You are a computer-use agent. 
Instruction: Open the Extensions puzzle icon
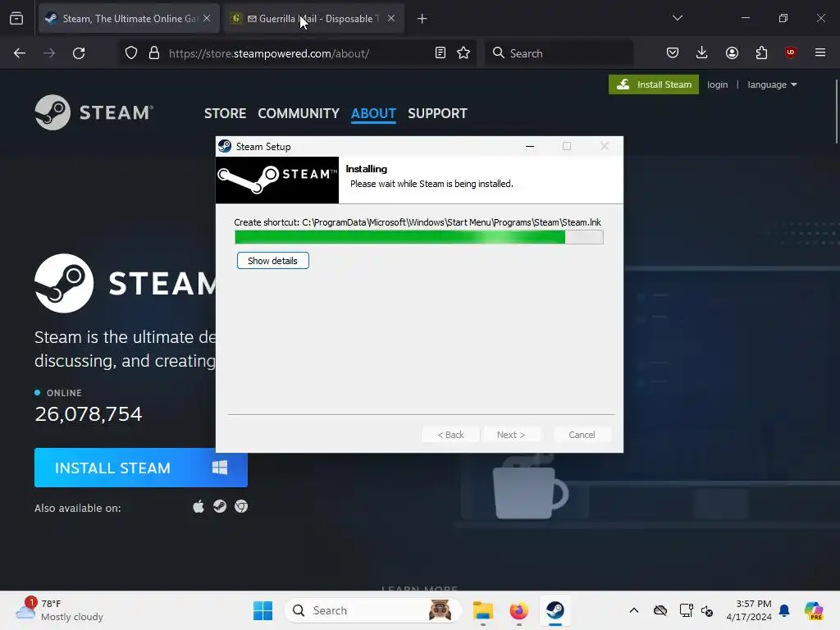761,52
